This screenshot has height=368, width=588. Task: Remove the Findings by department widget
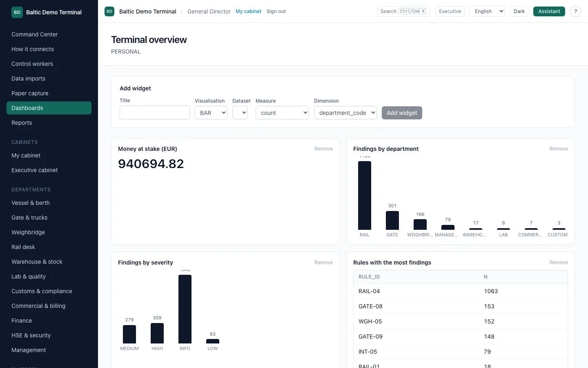[x=559, y=149]
